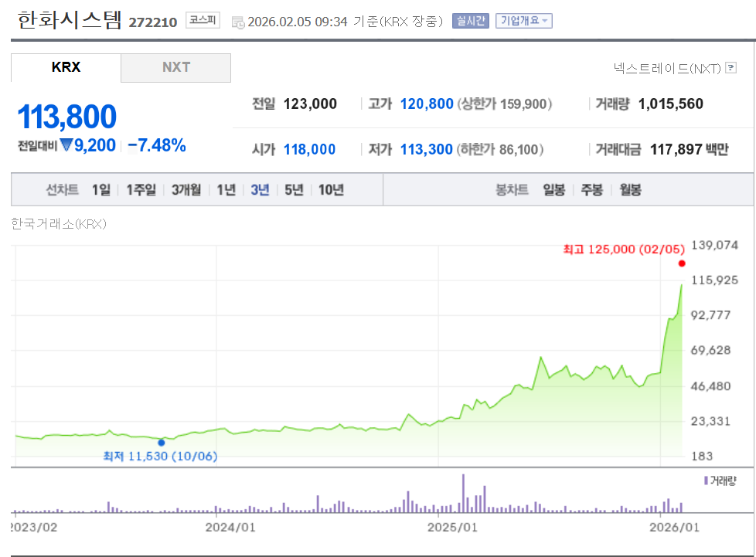Select the 1년 line chart period
Image resolution: width=756 pixels, height=557 pixels.
[x=226, y=190]
